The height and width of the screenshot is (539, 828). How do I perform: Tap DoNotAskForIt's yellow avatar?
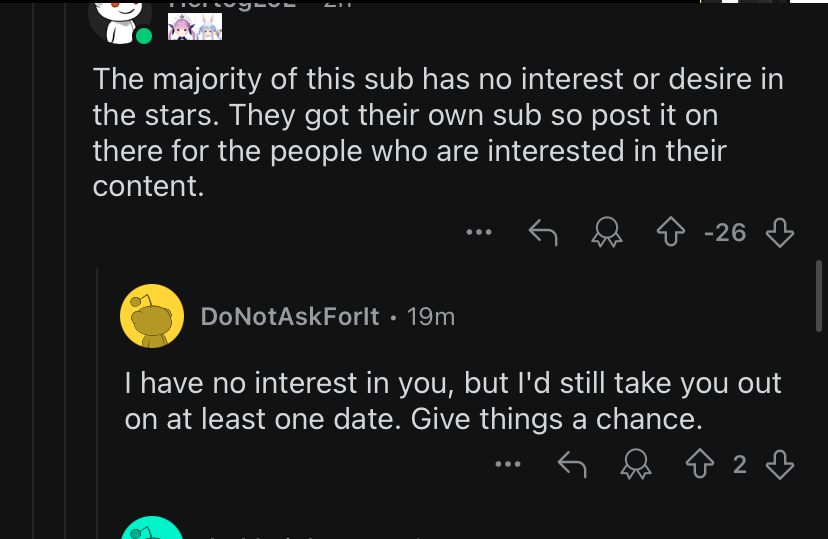(152, 316)
